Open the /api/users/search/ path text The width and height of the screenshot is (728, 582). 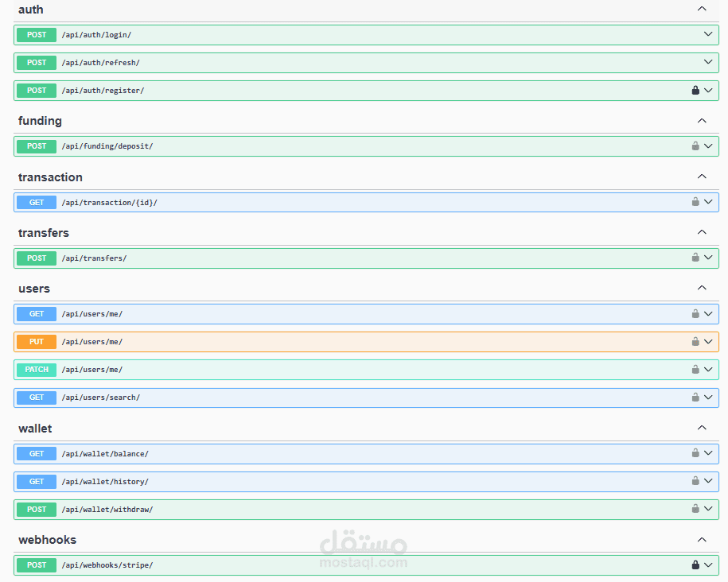tap(101, 398)
